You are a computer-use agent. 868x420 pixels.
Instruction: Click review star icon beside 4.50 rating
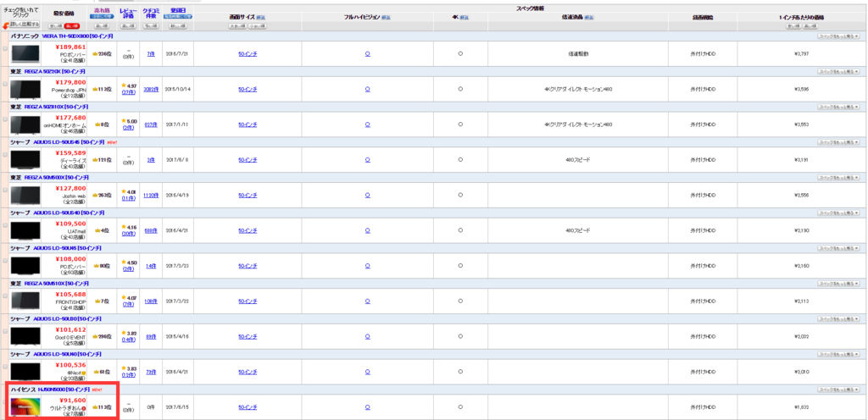(x=124, y=262)
